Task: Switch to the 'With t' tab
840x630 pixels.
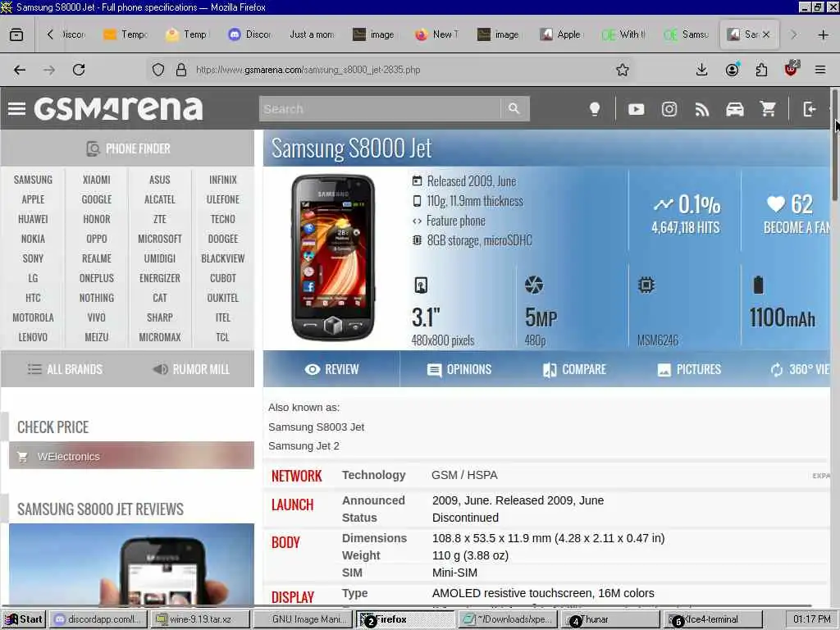Action: (623, 34)
